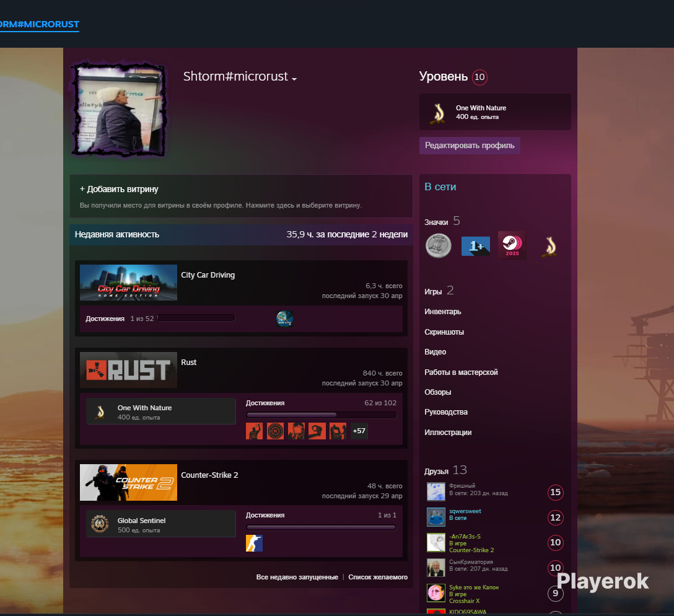The image size is (674, 616).
Task: Open sqwersweet friend name link
Action: (465, 511)
